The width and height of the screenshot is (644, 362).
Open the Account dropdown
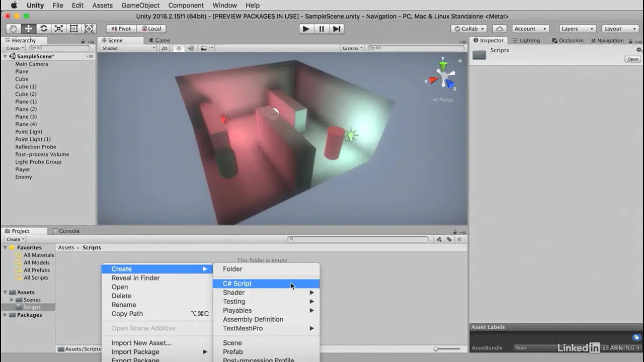(529, 29)
